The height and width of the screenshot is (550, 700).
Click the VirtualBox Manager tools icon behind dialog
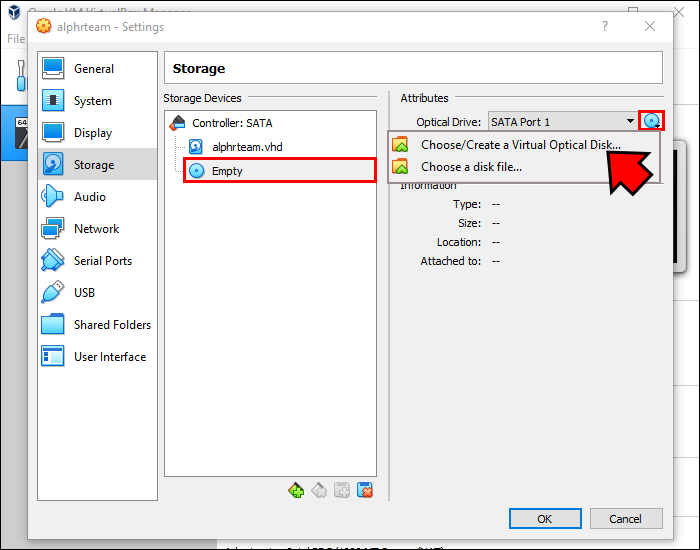pos(21,75)
